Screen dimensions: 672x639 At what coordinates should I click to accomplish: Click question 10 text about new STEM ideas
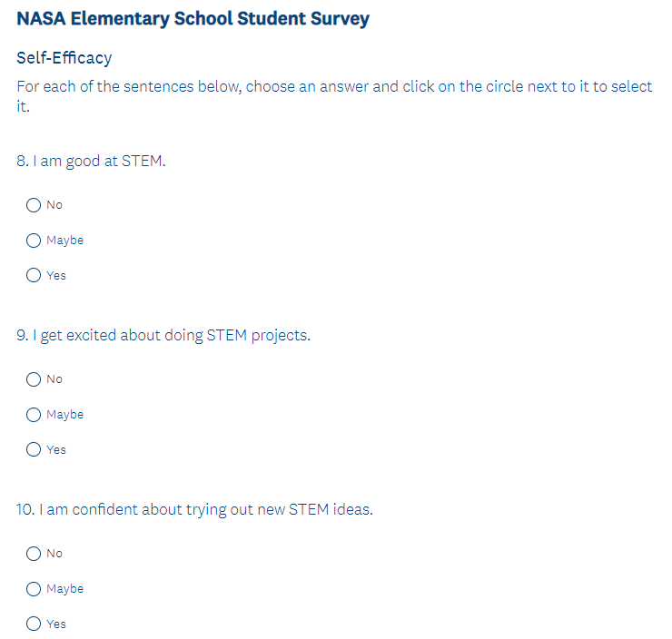click(x=194, y=510)
